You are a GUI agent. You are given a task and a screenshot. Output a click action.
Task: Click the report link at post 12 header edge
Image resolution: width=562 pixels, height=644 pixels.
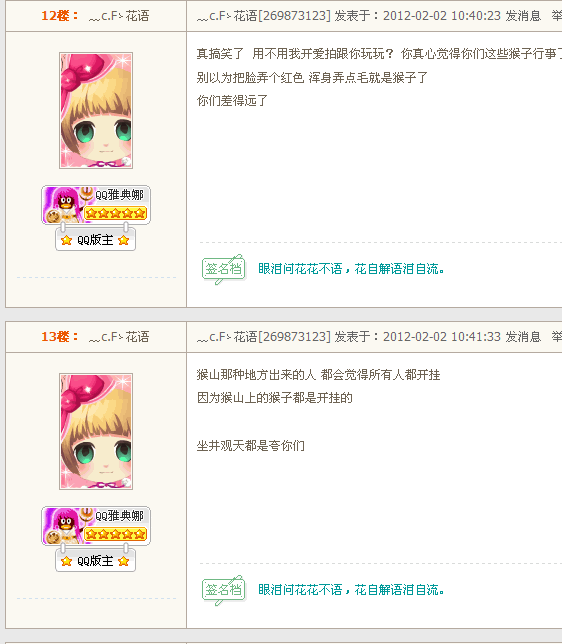coord(557,16)
